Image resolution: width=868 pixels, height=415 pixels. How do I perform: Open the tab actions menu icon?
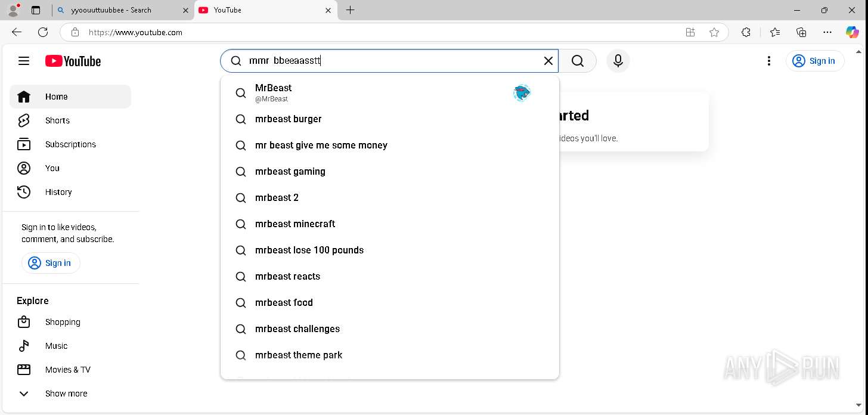click(x=36, y=10)
